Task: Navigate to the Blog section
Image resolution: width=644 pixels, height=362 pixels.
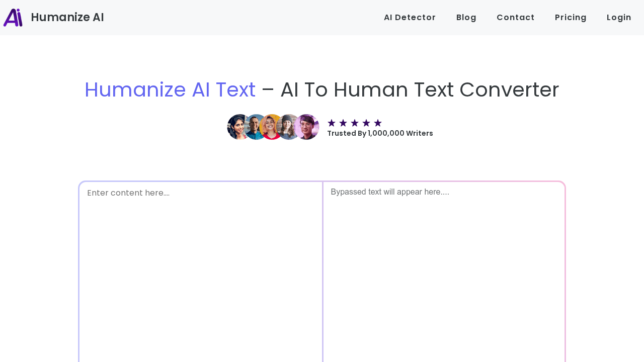Action: pos(466,17)
